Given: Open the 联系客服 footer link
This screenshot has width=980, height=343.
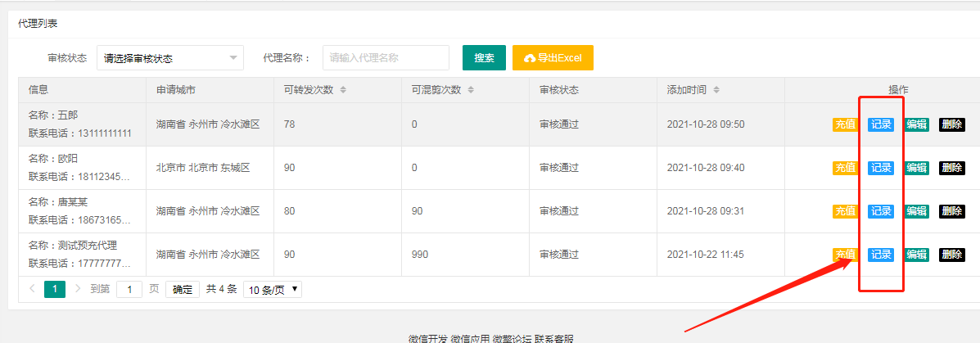Looking at the screenshot, I should click(553, 339).
